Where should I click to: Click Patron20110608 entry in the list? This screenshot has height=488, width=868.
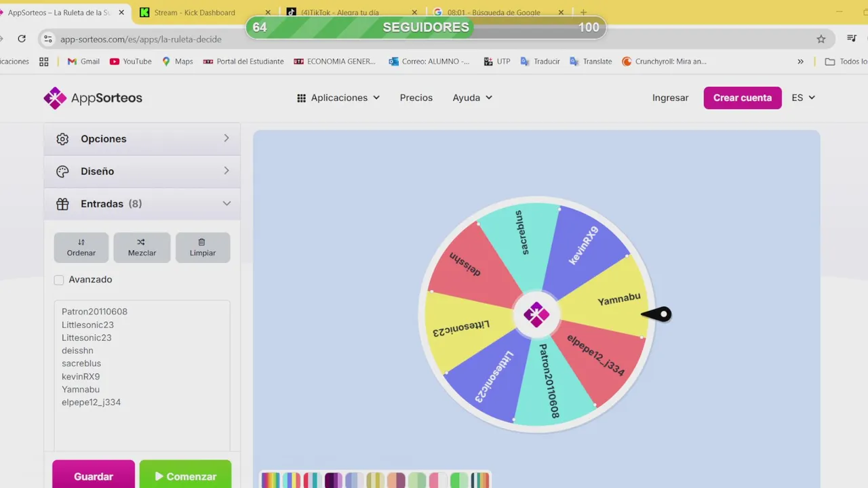(x=94, y=312)
